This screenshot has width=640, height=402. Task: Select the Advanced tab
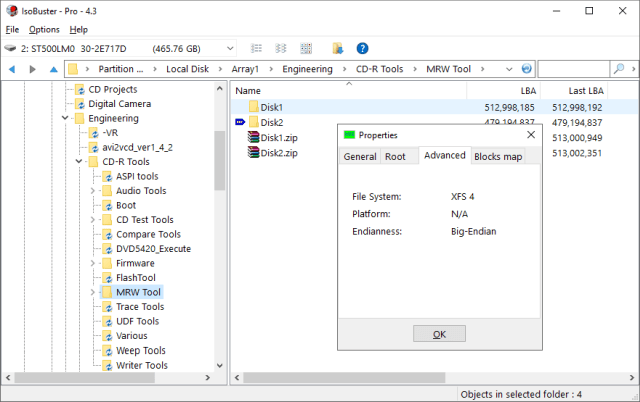(445, 155)
